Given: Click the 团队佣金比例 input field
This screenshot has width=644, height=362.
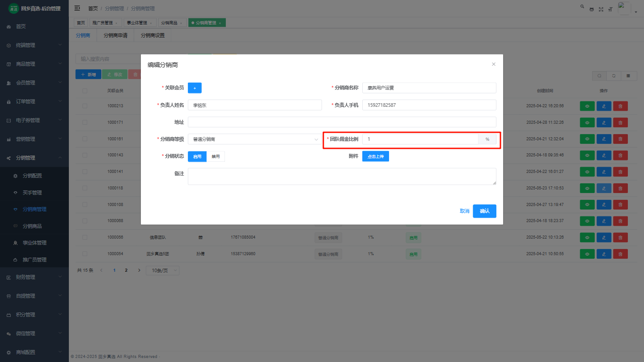Looking at the screenshot, I should (x=420, y=139).
